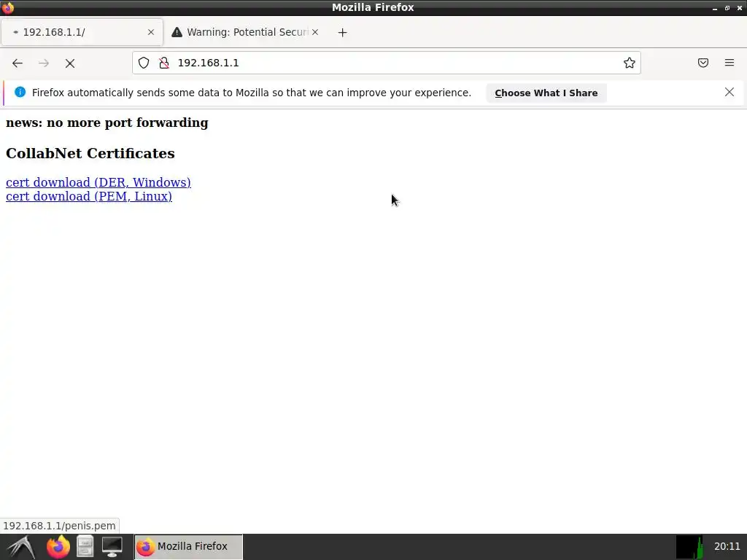Switch to the 192.168.1.1/ tab

(x=82, y=32)
